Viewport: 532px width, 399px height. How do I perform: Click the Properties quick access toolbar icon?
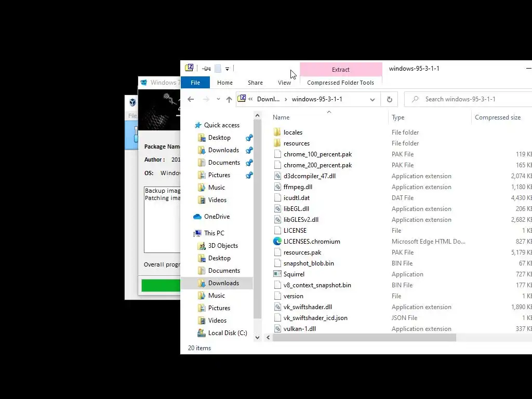[x=206, y=69]
